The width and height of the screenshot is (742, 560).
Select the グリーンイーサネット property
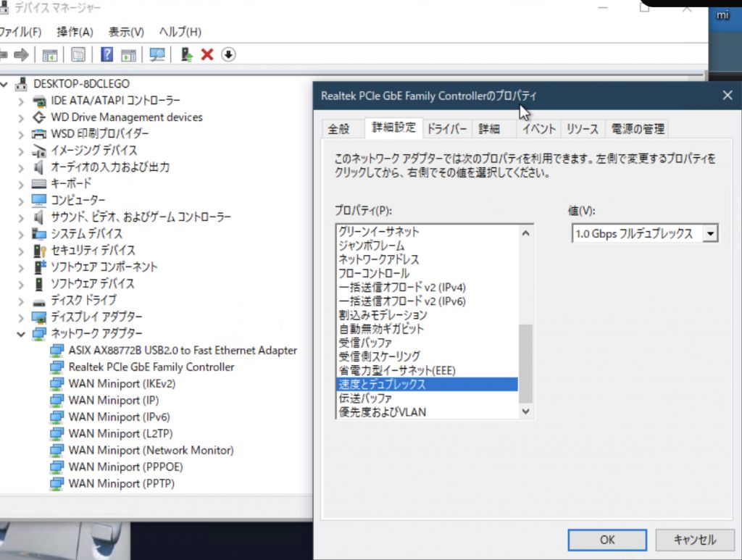point(427,232)
